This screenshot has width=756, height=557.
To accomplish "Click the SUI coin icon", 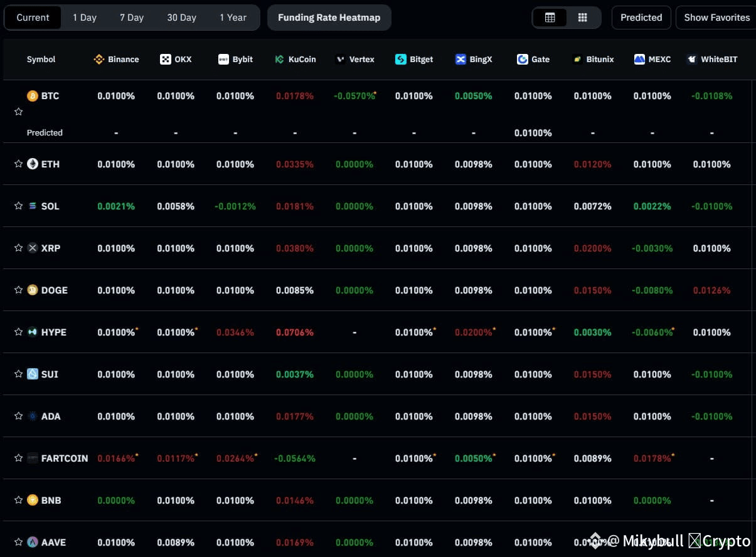I will pyautogui.click(x=33, y=374).
